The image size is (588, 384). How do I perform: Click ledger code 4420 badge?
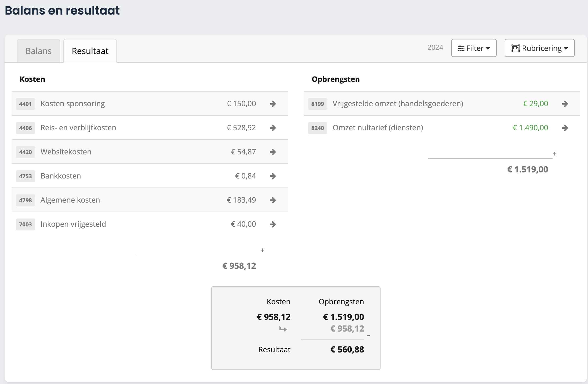(25, 152)
